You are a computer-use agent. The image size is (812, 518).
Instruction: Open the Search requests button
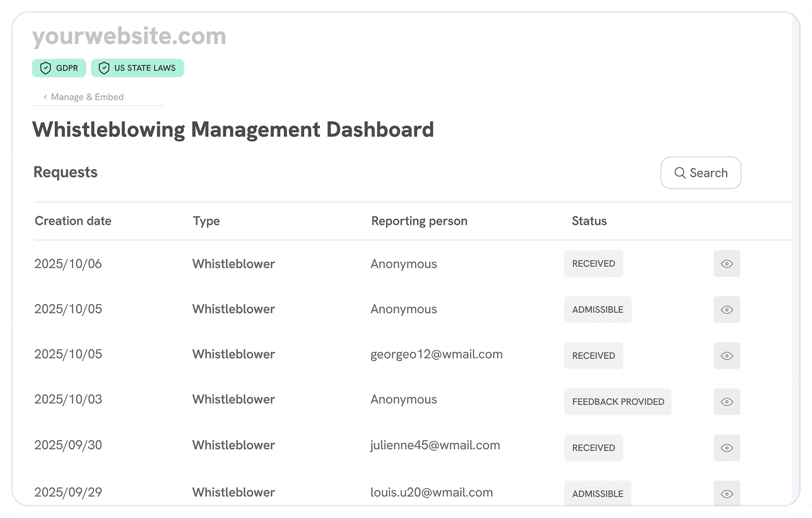[700, 173]
